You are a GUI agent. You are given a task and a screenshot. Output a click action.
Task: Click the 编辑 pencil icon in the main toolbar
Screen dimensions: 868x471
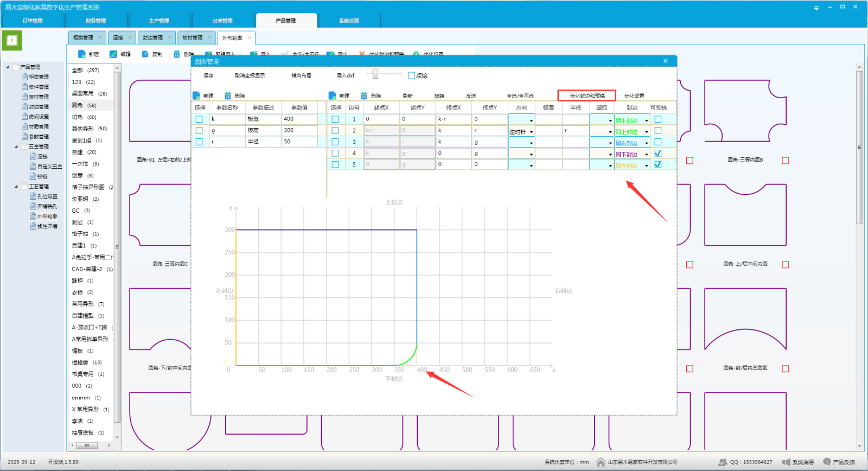point(113,54)
